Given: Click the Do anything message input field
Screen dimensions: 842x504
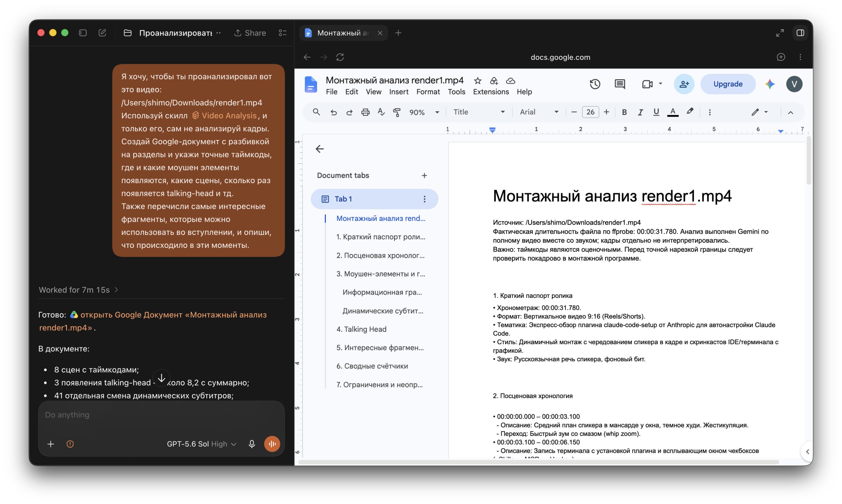Looking at the screenshot, I should (161, 415).
